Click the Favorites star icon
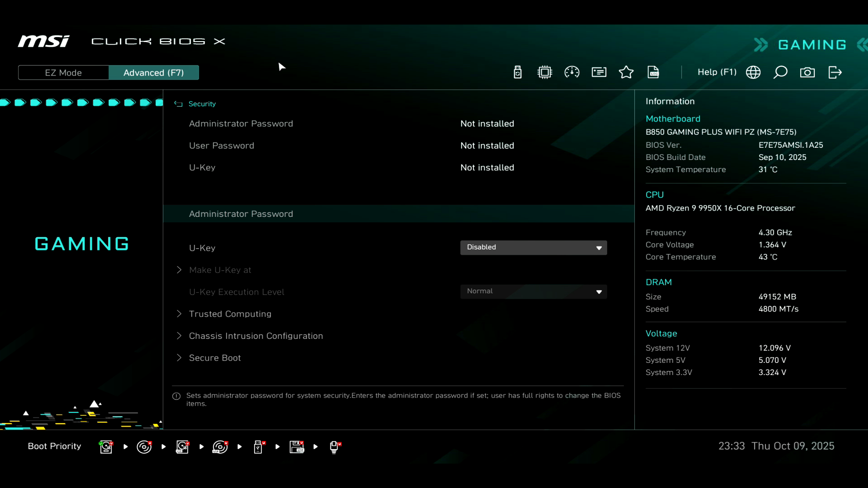The image size is (868, 488). (626, 72)
